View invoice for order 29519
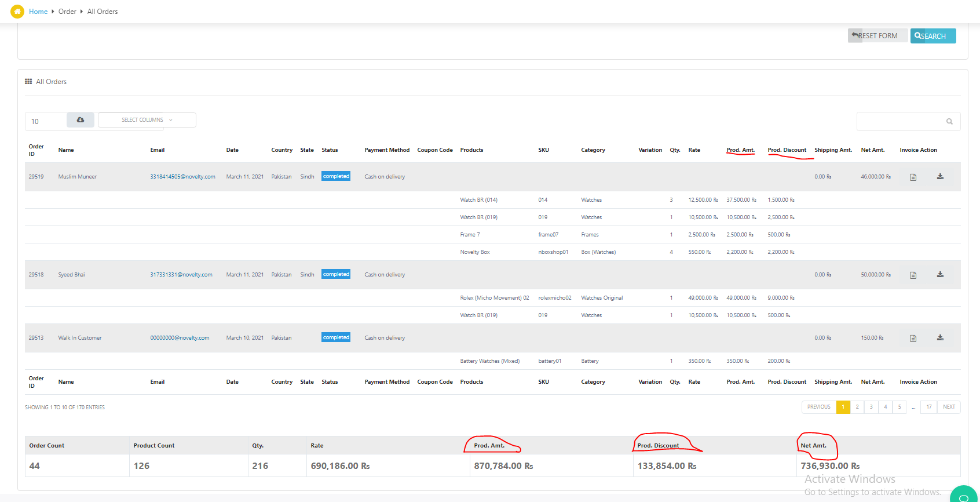980x502 pixels. click(913, 177)
